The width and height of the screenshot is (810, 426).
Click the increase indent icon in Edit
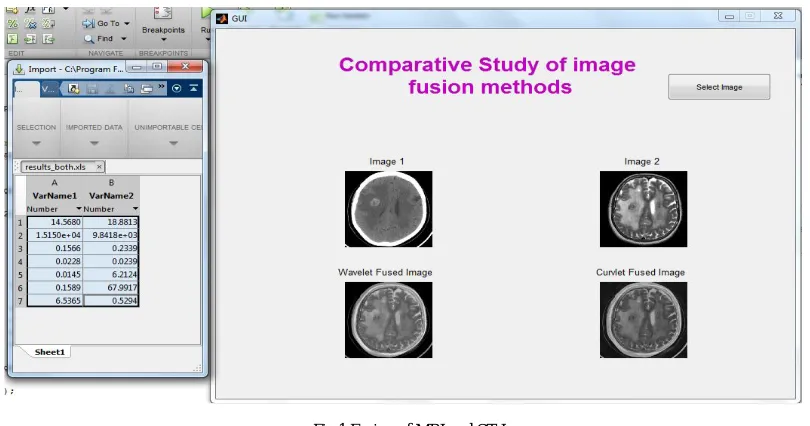point(30,39)
